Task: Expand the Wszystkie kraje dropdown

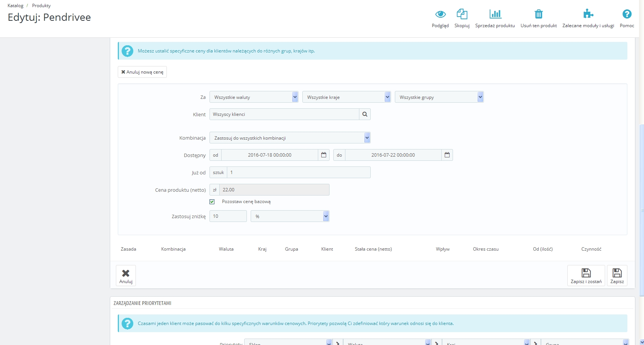Action: point(346,97)
